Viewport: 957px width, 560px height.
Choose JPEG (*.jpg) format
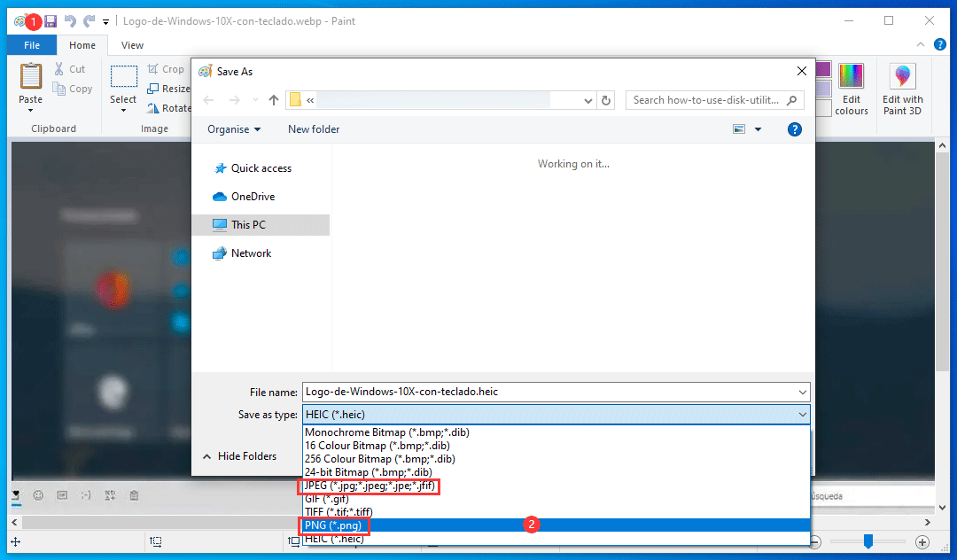click(556, 486)
